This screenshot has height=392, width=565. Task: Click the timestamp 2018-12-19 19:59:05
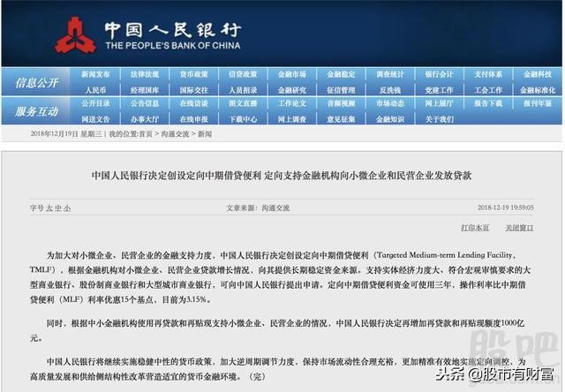[506, 207]
